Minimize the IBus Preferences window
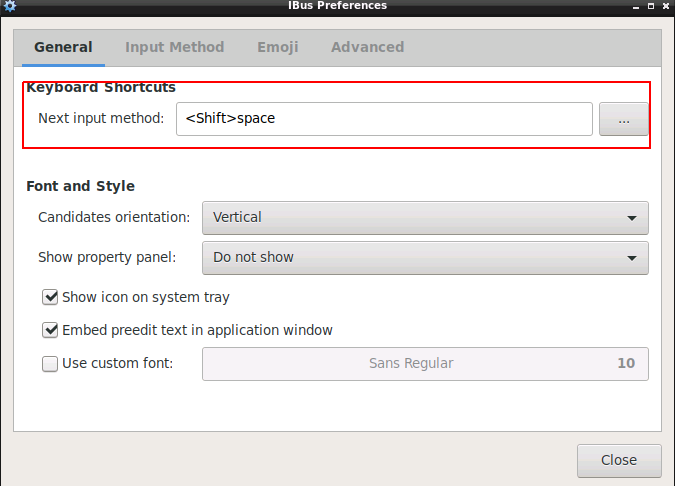The height and width of the screenshot is (486, 675). pyautogui.click(x=636, y=6)
